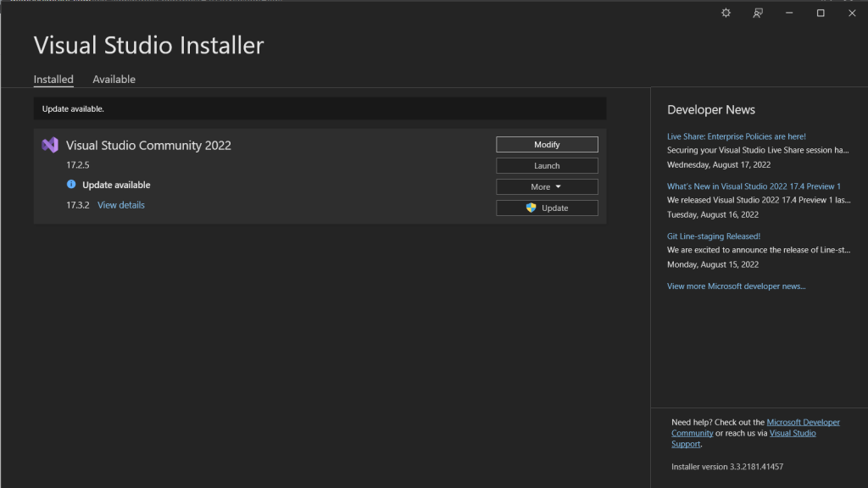
Task: Click the bold 'Update available' status label
Action: [x=116, y=185]
